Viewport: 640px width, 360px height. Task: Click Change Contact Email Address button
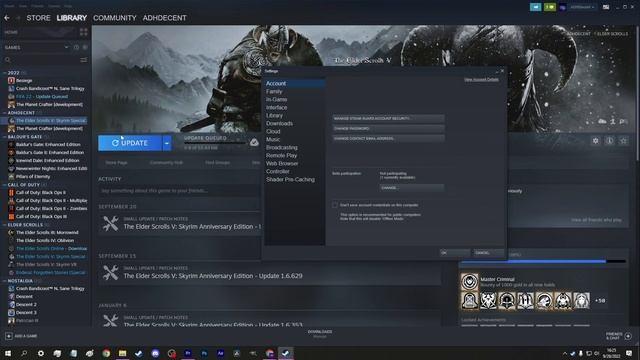click(x=388, y=139)
